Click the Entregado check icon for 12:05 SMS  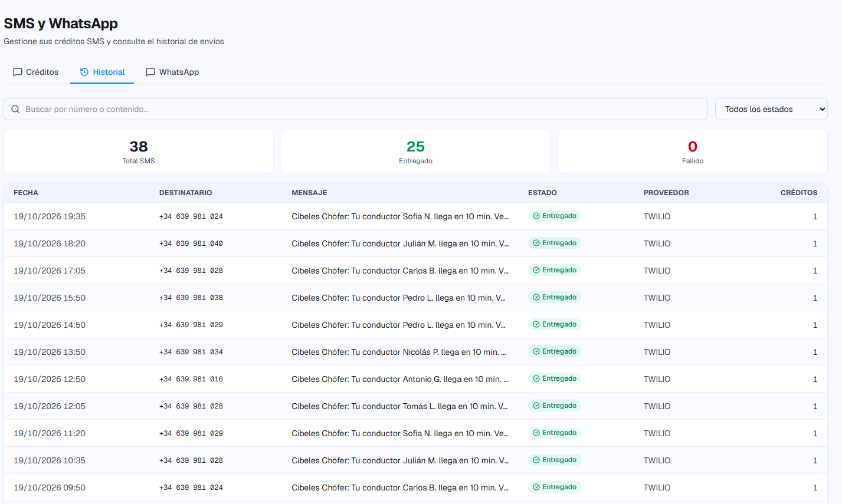(x=536, y=406)
